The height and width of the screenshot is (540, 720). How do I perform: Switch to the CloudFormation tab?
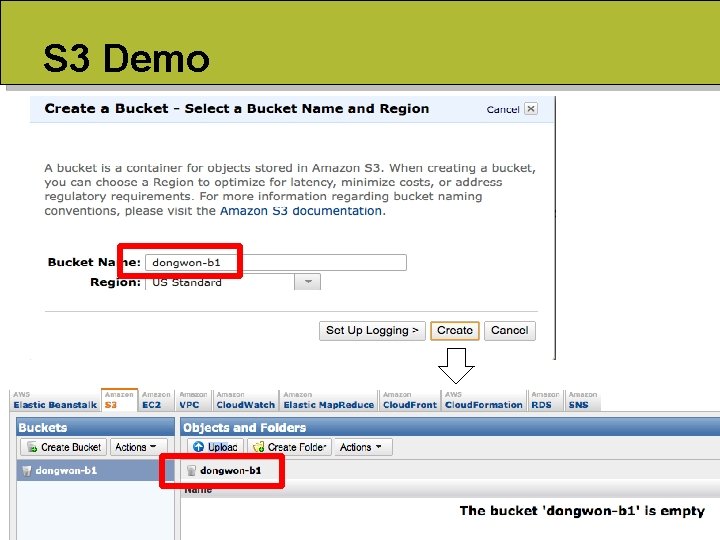(484, 400)
